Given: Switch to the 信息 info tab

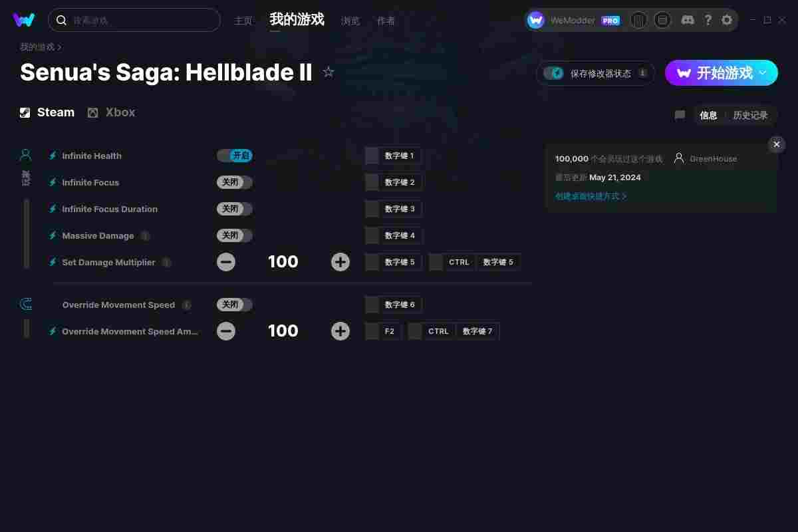Looking at the screenshot, I should click(x=708, y=115).
